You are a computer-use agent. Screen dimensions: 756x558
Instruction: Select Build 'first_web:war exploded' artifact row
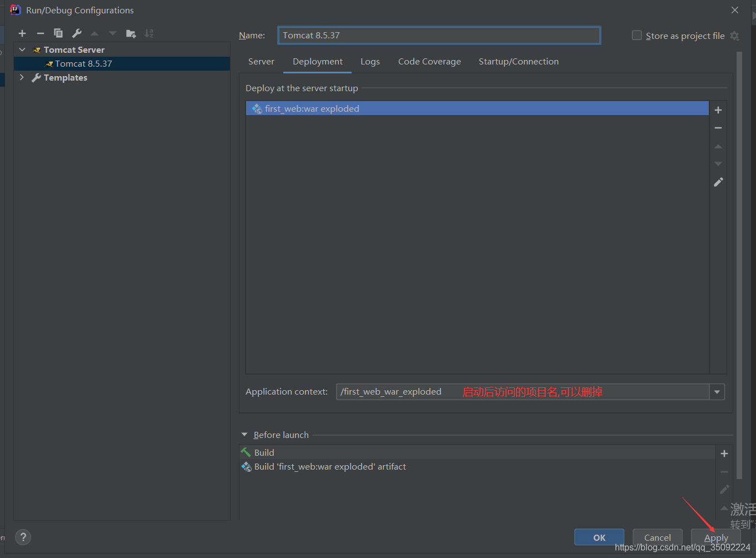(x=478, y=467)
